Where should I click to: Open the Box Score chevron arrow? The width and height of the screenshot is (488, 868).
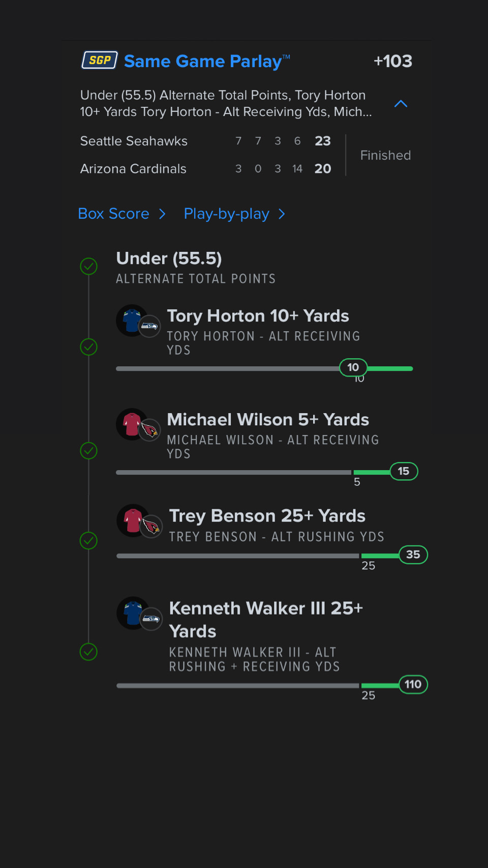click(x=162, y=214)
